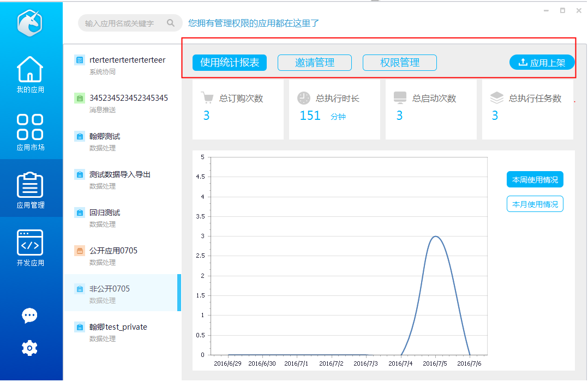Click 系统协同 category under rterterterterterterteer
The width and height of the screenshot is (588, 382).
[x=103, y=72]
